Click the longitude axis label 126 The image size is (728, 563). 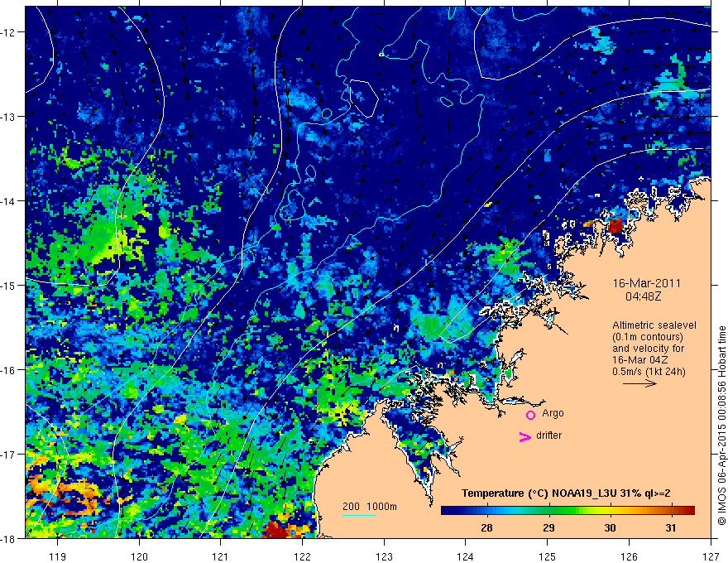click(x=629, y=556)
